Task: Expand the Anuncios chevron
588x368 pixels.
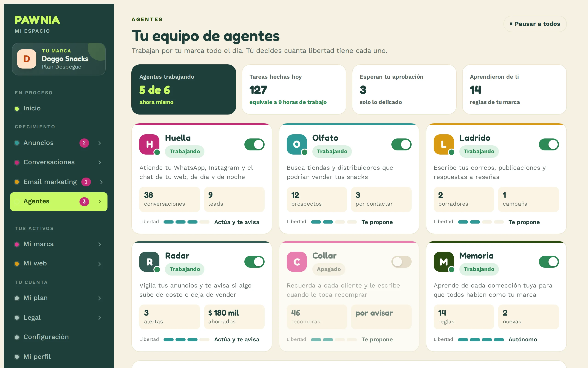Action: tap(100, 143)
